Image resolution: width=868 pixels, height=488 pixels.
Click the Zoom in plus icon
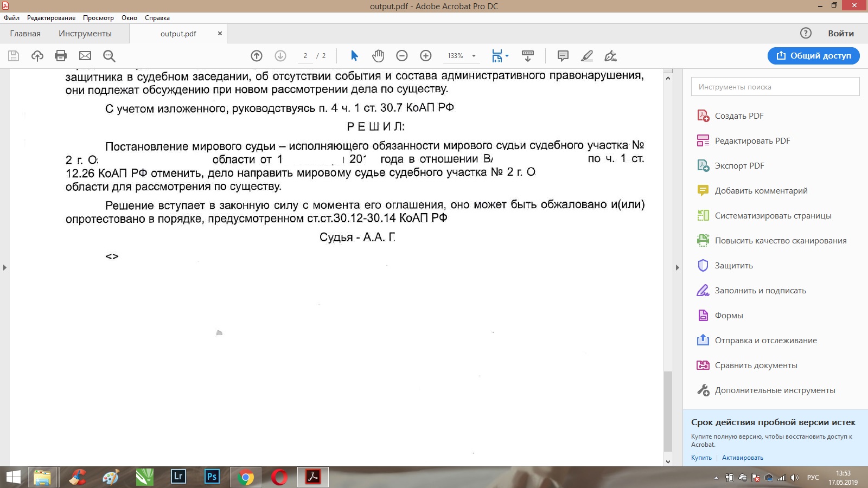(x=426, y=56)
